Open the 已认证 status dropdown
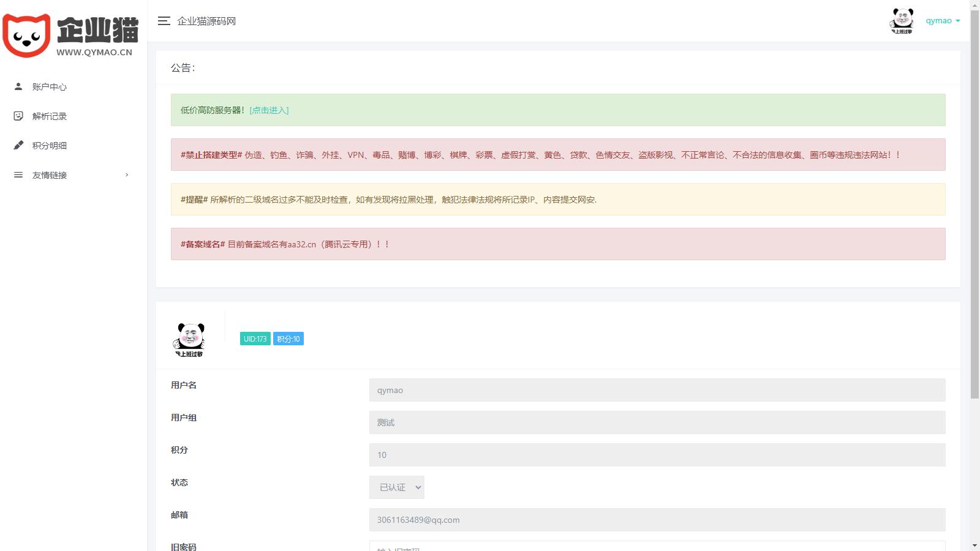The width and height of the screenshot is (980, 551). [x=397, y=487]
